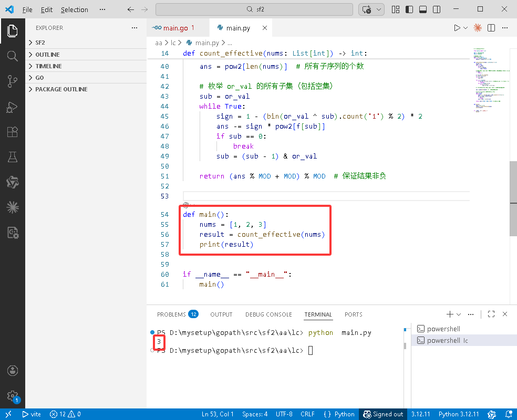This screenshot has width=517, height=420.
Task: Expand the SF2 folder section
Action: [86, 43]
